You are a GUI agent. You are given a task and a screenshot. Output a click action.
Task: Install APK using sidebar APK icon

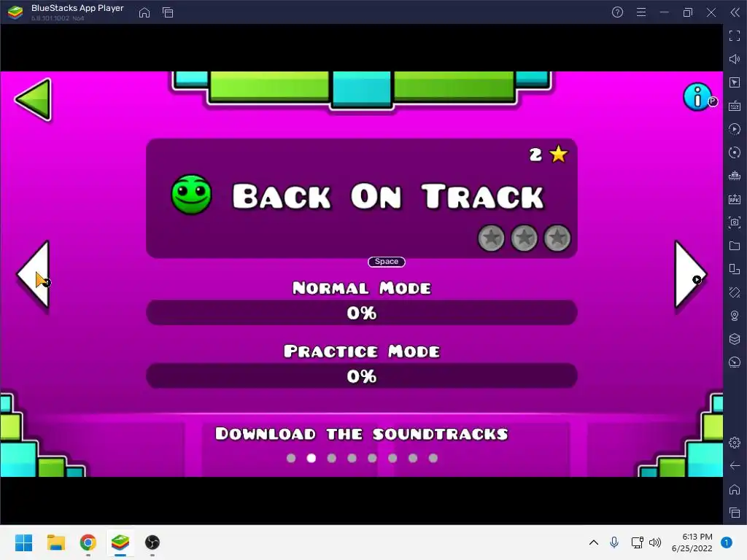click(x=735, y=199)
